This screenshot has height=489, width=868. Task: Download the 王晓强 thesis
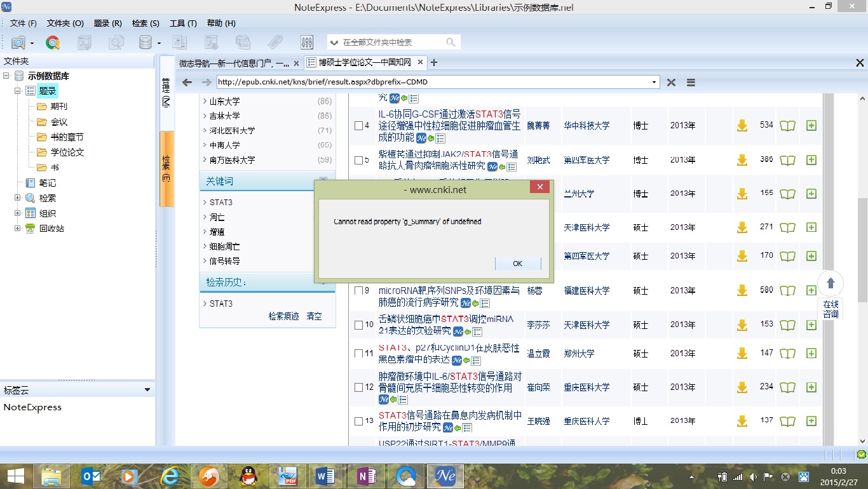[x=742, y=421]
